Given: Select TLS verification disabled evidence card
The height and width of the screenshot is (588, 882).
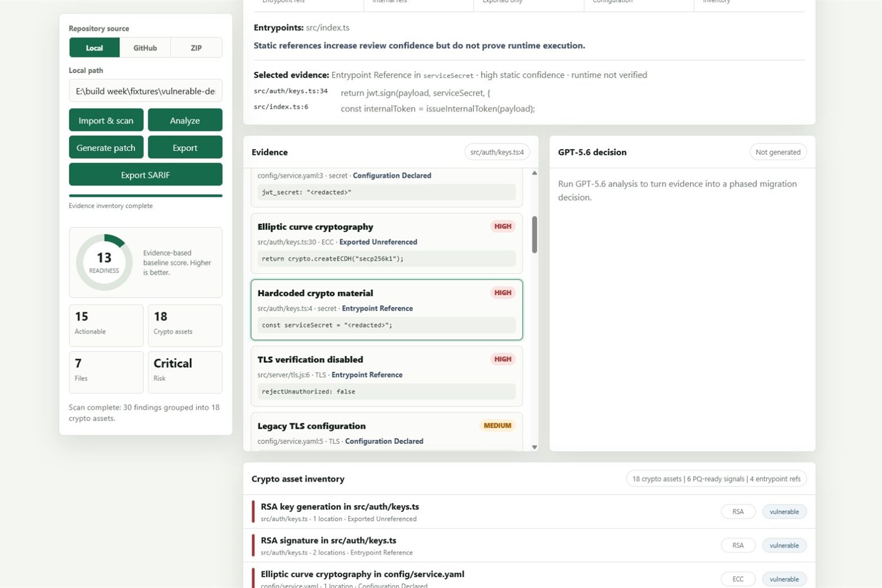Looking at the screenshot, I should 386,376.
